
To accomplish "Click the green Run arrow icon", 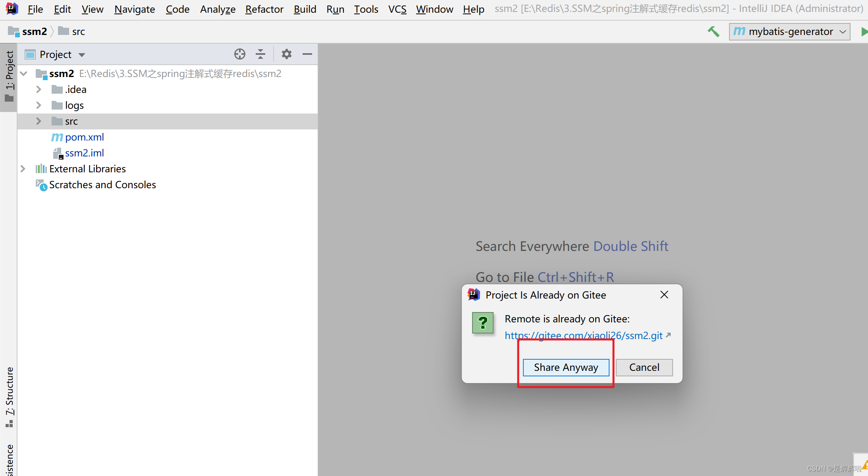I will [864, 32].
